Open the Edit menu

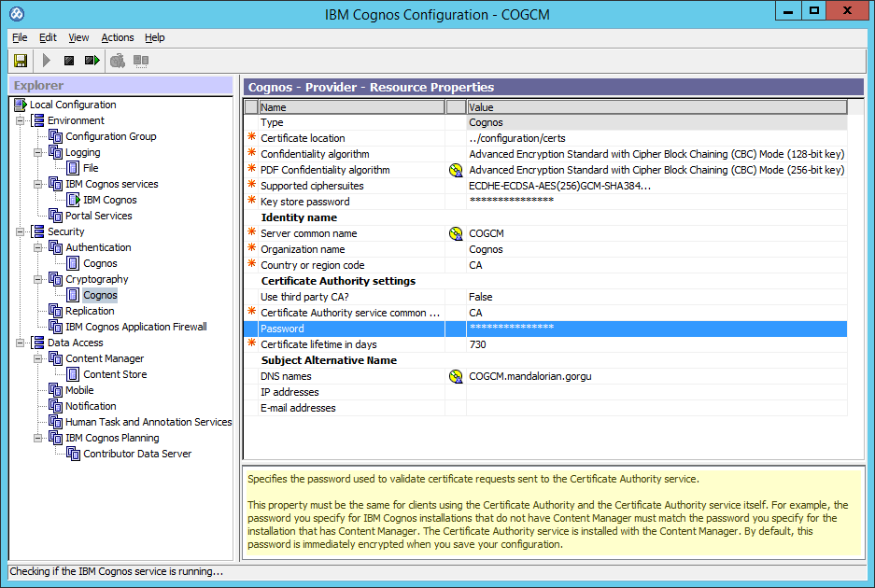48,37
